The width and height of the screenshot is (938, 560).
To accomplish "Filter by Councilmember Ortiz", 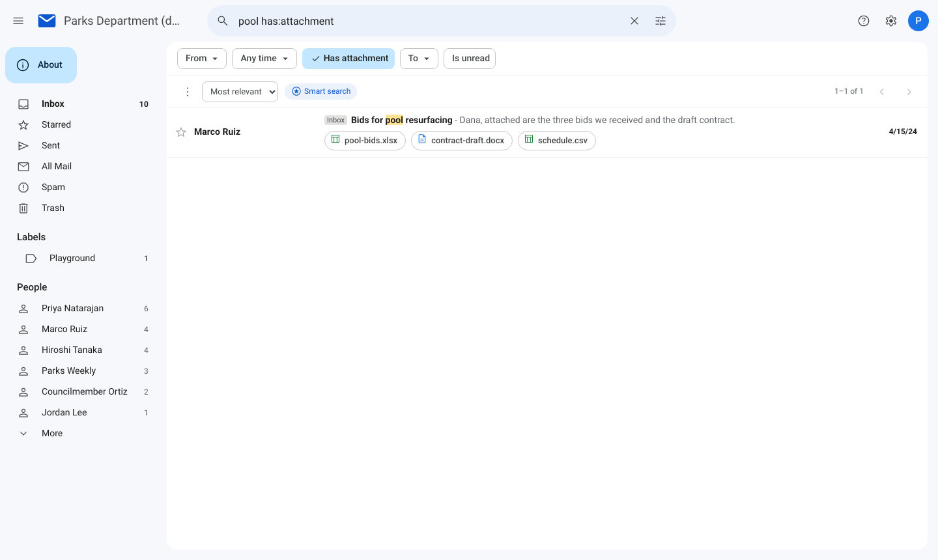I will click(83, 392).
